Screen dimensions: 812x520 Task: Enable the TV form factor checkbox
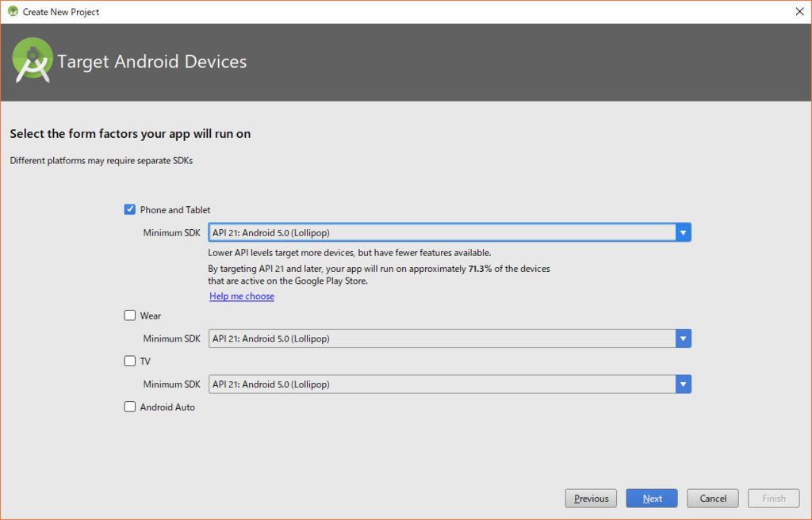coord(130,361)
